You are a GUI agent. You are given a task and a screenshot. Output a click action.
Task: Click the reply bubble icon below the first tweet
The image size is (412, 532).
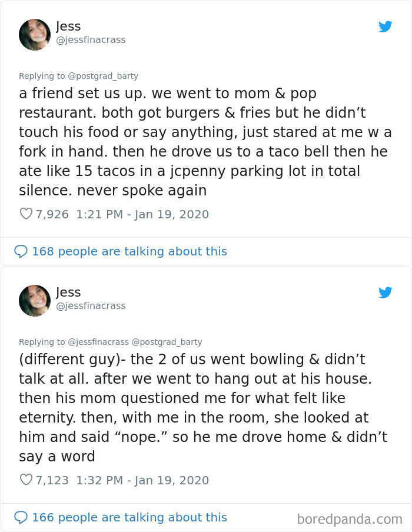[21, 251]
